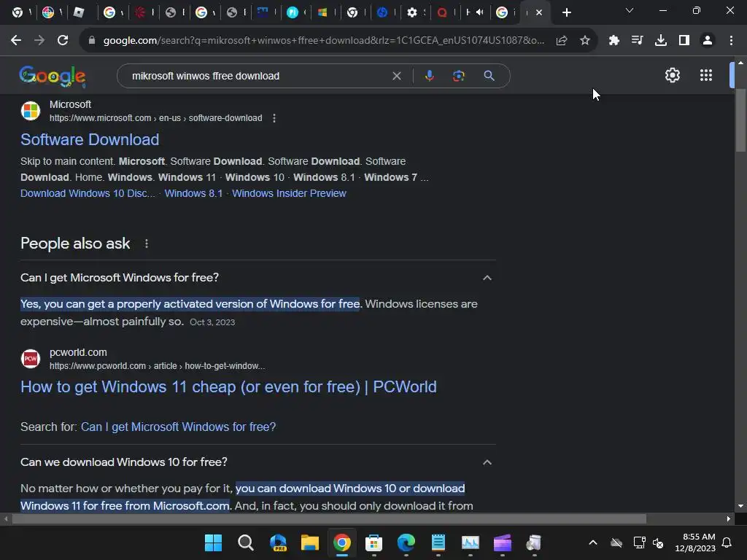
Task: Open the Software Download result
Action: [90, 139]
